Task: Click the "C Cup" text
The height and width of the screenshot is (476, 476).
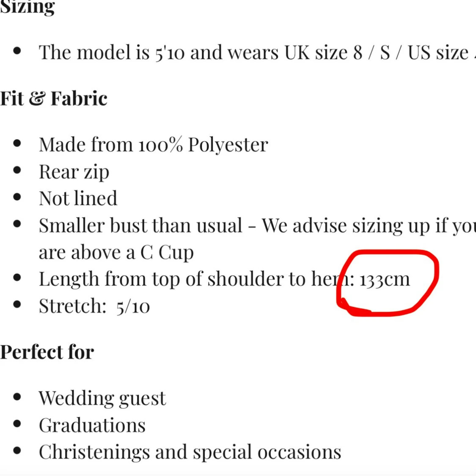Action: [167, 253]
